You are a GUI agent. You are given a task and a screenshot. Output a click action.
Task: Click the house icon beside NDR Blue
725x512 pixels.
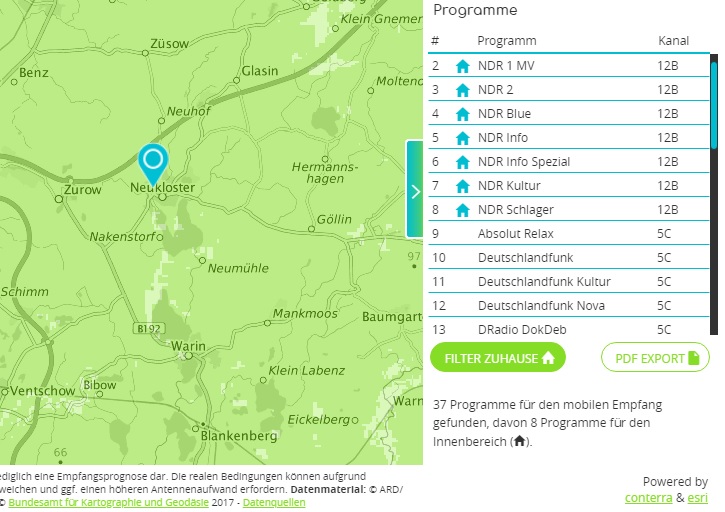tap(462, 114)
